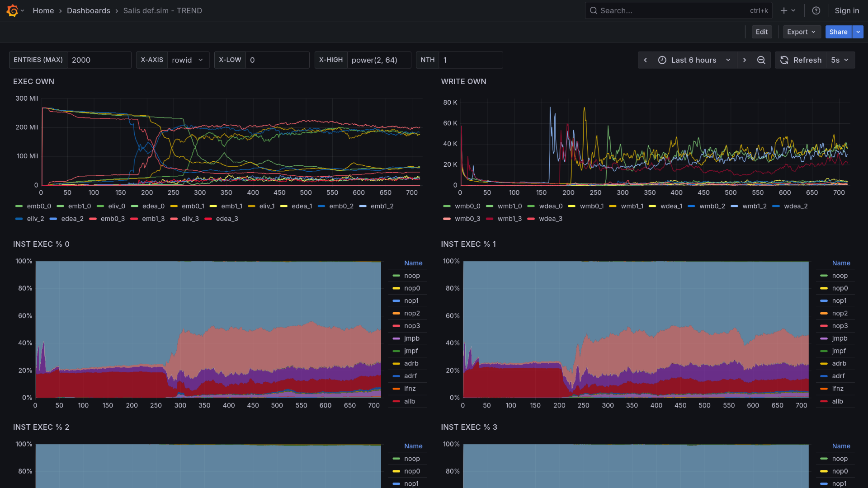Go to Home breadcrumb
The image size is (868, 488).
coord(43,10)
